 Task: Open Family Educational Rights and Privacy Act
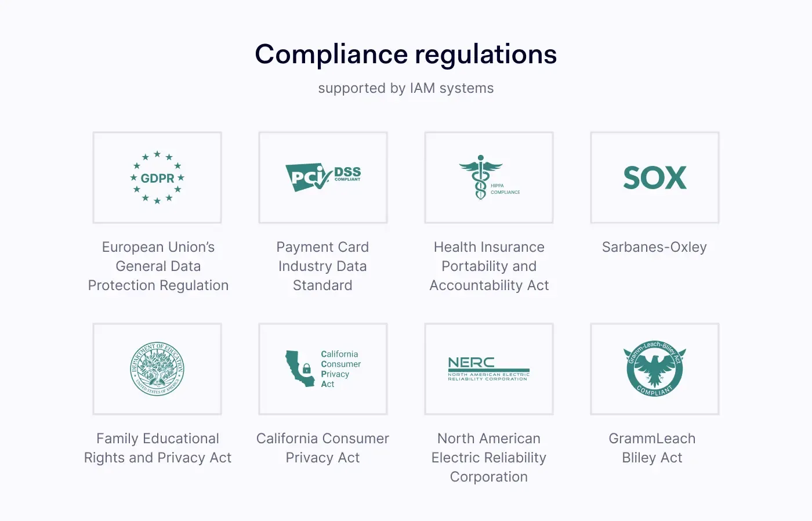pos(158,448)
